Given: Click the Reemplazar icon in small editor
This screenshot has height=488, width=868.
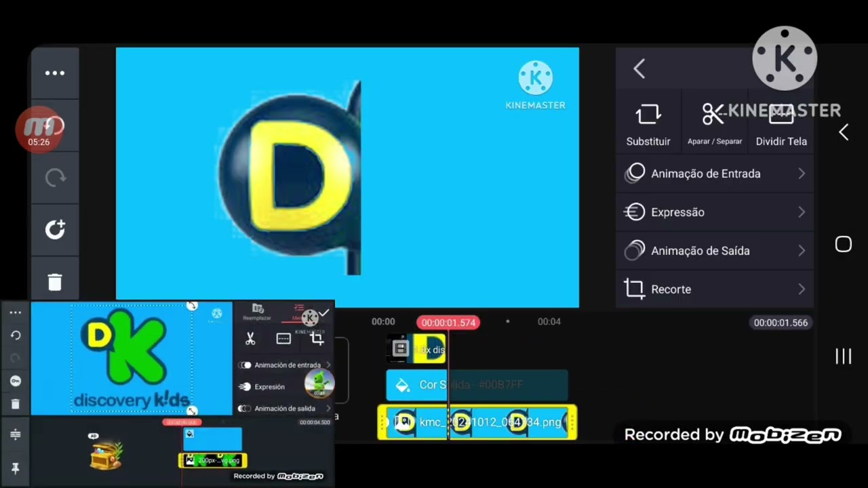Looking at the screenshot, I should [257, 308].
